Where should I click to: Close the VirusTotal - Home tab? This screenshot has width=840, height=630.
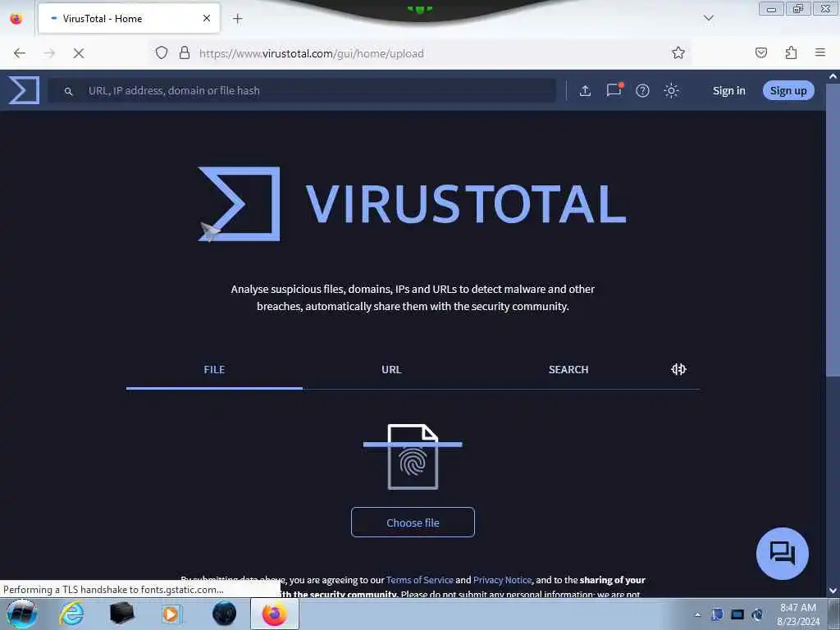(x=207, y=18)
